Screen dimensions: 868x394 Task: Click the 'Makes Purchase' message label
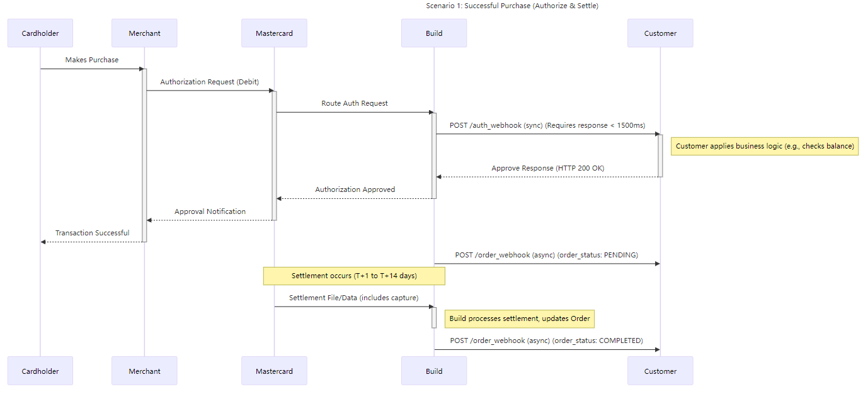[x=92, y=60]
